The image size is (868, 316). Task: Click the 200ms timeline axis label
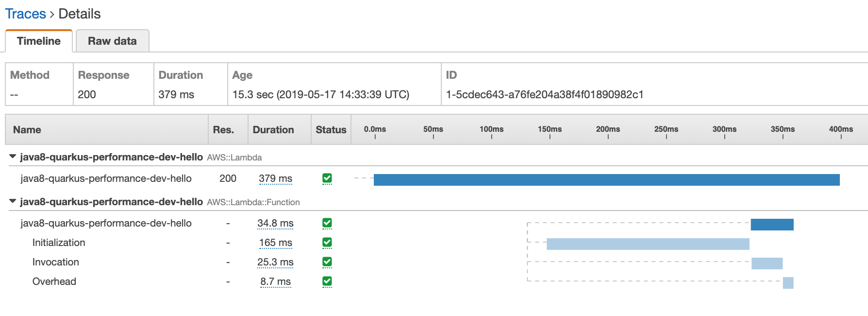tap(608, 129)
